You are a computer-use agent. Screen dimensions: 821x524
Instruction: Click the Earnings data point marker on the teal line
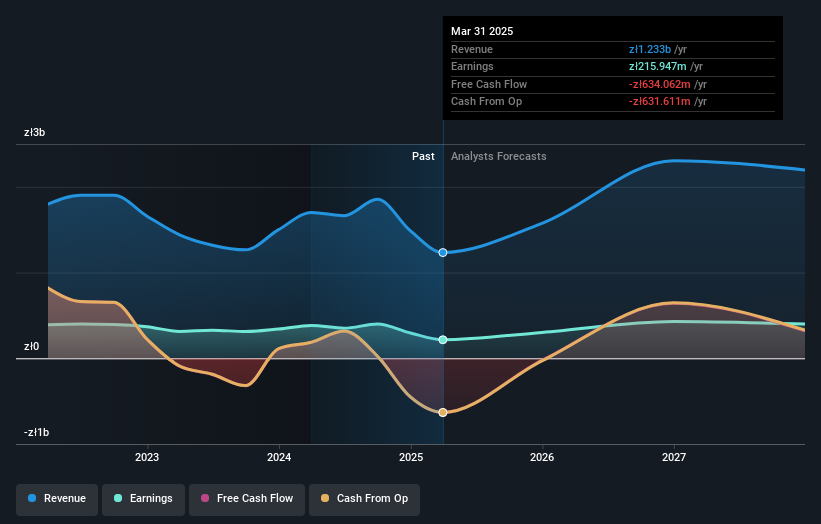click(443, 340)
